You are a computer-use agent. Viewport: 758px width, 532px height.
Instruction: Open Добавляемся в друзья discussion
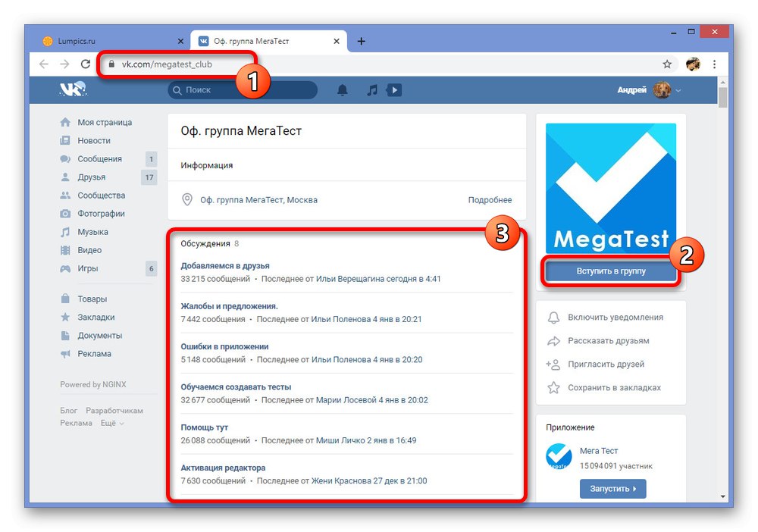(225, 266)
